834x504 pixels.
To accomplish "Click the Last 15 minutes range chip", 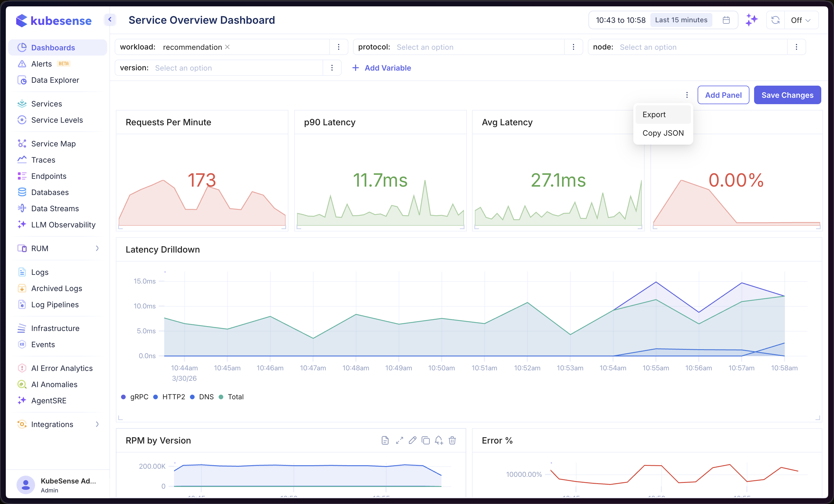I will (681, 20).
